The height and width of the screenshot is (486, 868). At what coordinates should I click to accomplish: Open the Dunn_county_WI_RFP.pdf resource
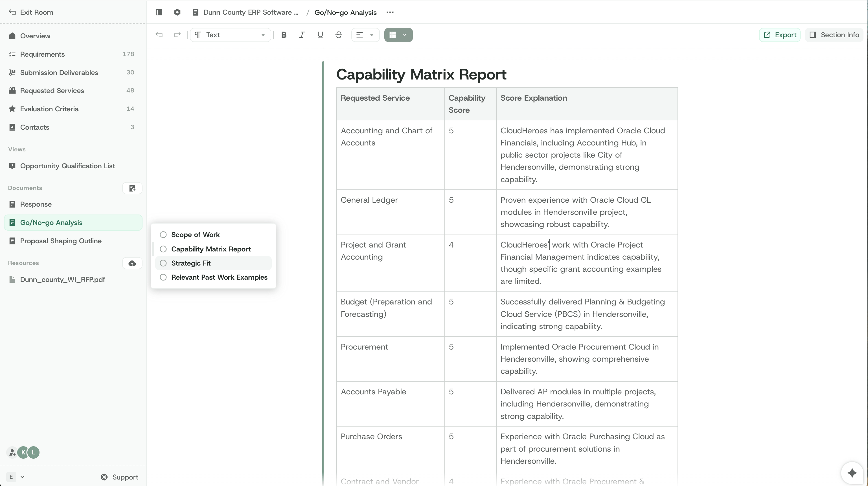pyautogui.click(x=73, y=280)
